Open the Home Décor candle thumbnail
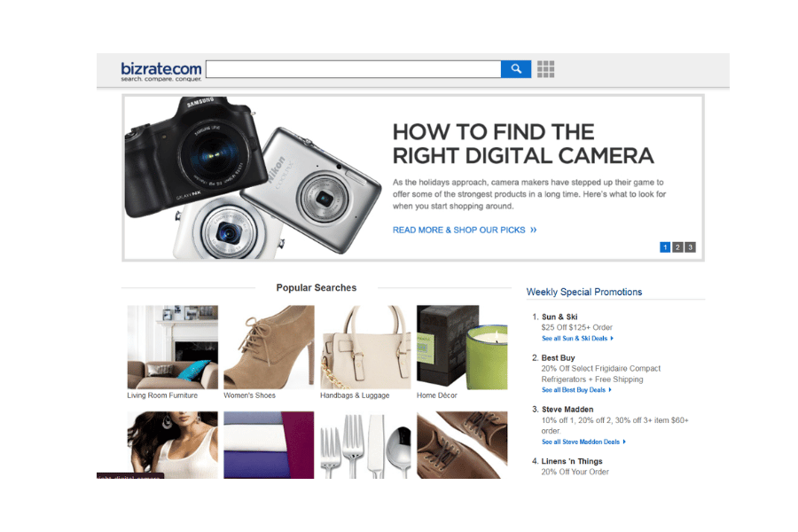Screen dimensions: 798x532 462,348
